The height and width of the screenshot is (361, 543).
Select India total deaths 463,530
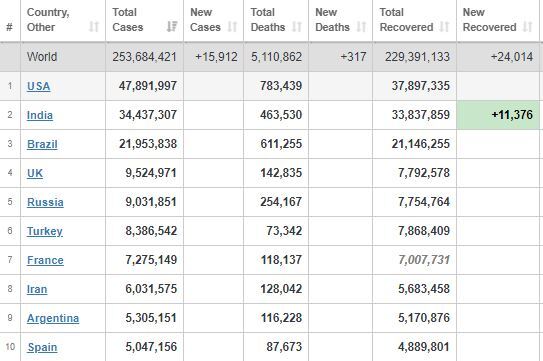(281, 115)
